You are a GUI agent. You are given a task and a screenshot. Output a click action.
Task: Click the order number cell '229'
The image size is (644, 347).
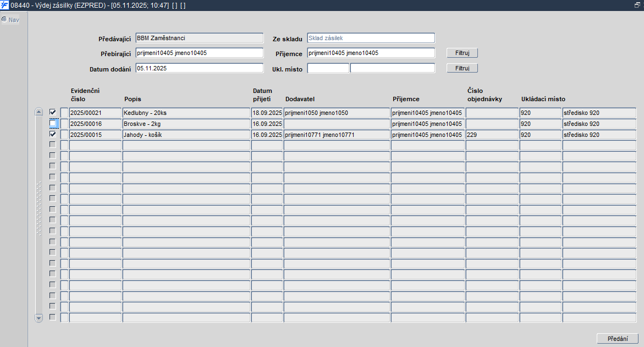492,135
